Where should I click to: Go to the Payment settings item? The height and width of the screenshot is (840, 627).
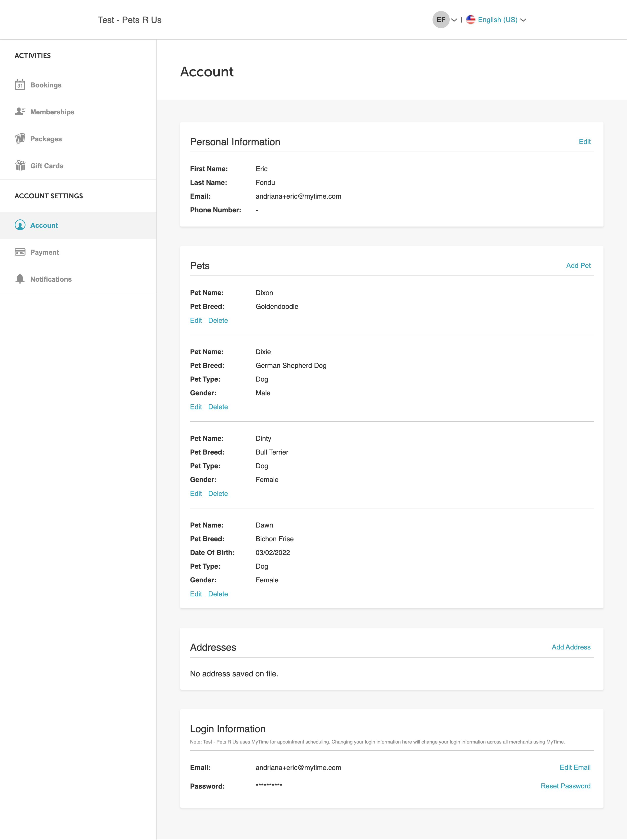44,252
